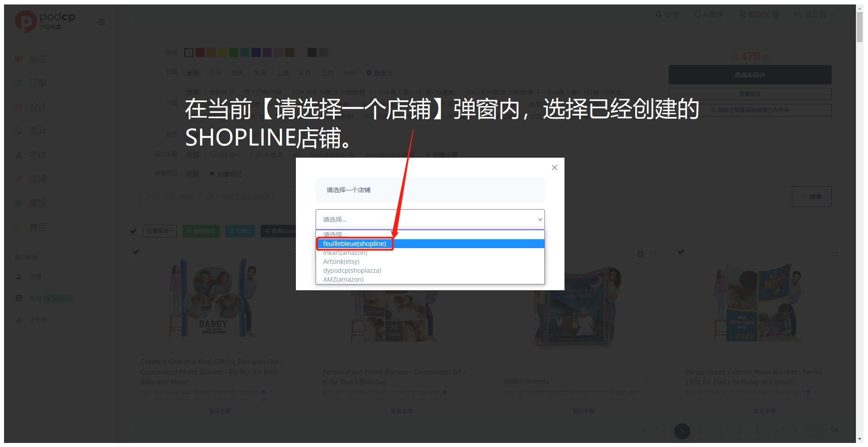
Task: Open the 子账号 sub-account icon
Action: tap(19, 320)
